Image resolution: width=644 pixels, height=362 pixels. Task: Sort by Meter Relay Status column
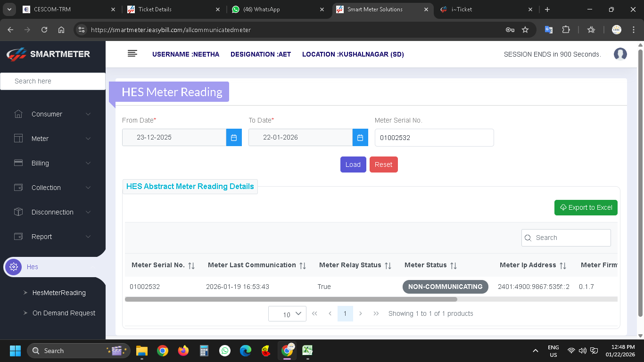388,265
